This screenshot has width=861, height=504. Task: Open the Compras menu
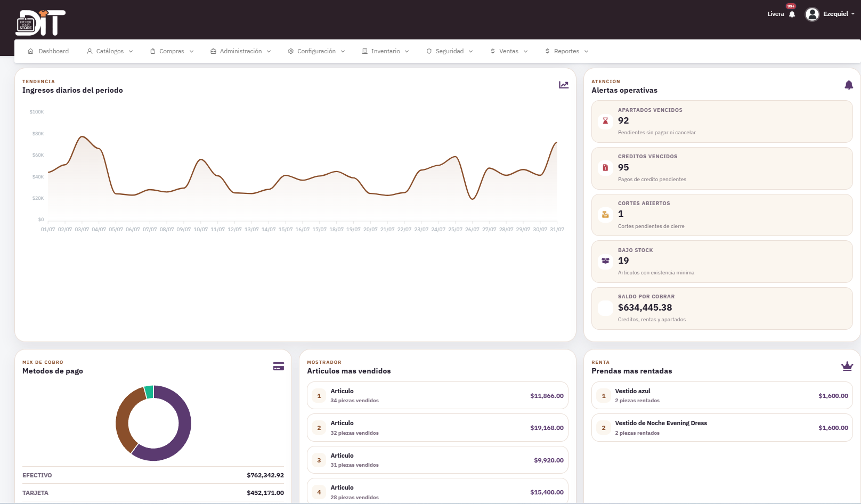pos(172,52)
